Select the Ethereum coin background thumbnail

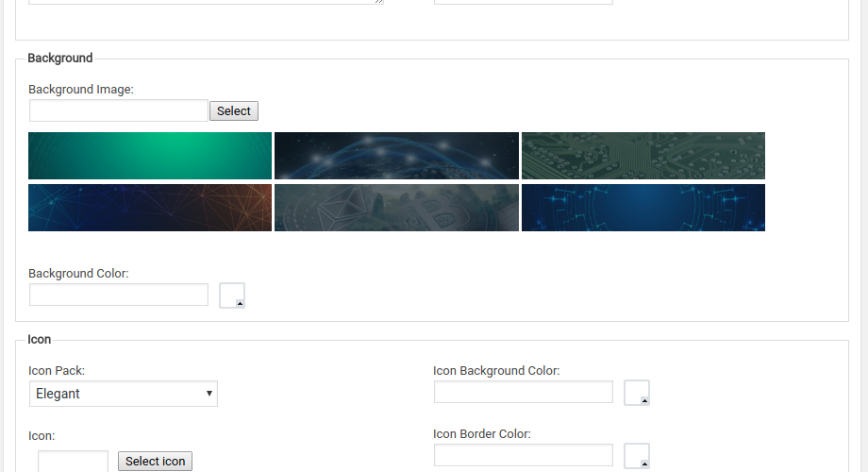point(396,208)
